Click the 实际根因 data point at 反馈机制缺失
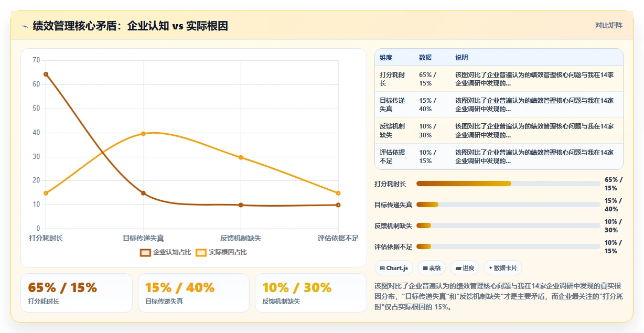Viewport: 644px width, 333px height. point(241,157)
